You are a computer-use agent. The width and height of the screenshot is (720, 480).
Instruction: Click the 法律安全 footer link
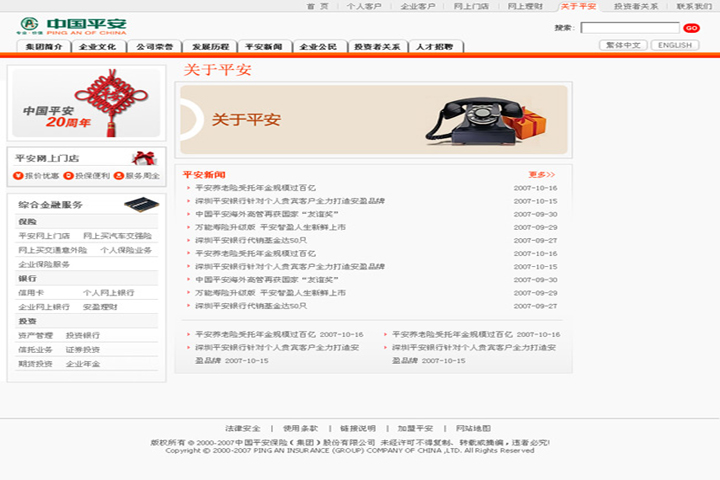point(243,428)
